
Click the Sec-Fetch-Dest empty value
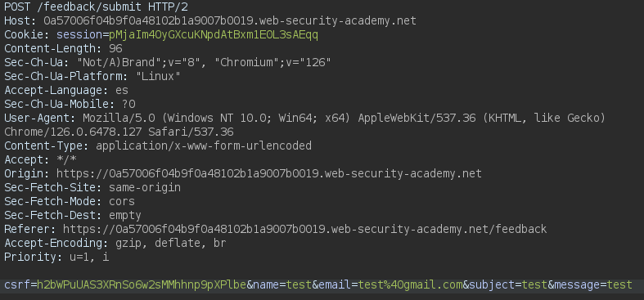tap(125, 215)
